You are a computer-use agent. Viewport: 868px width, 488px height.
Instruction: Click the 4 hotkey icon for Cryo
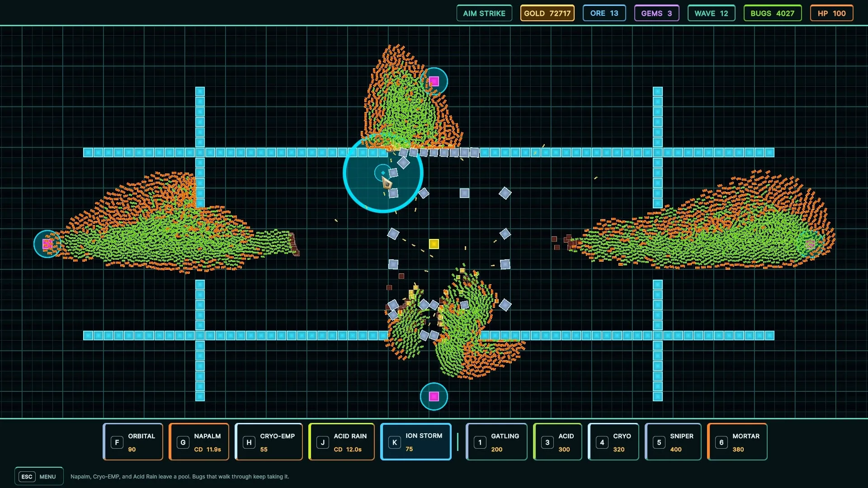pyautogui.click(x=602, y=442)
